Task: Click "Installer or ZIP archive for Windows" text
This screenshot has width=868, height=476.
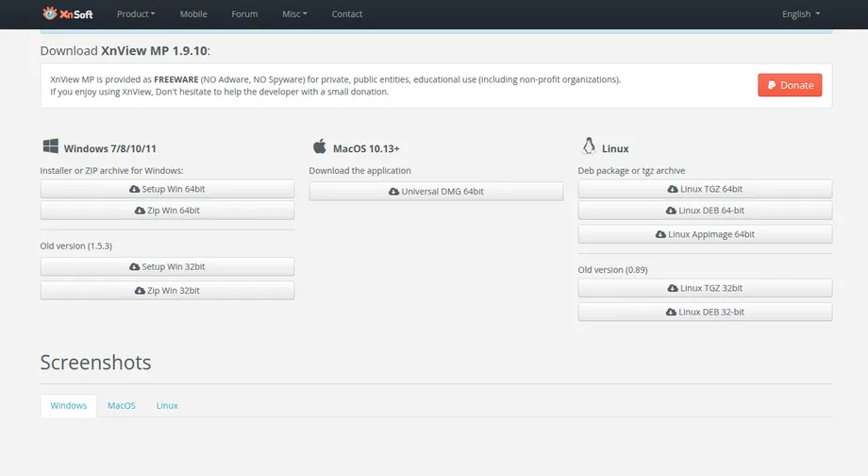Action: click(x=112, y=171)
